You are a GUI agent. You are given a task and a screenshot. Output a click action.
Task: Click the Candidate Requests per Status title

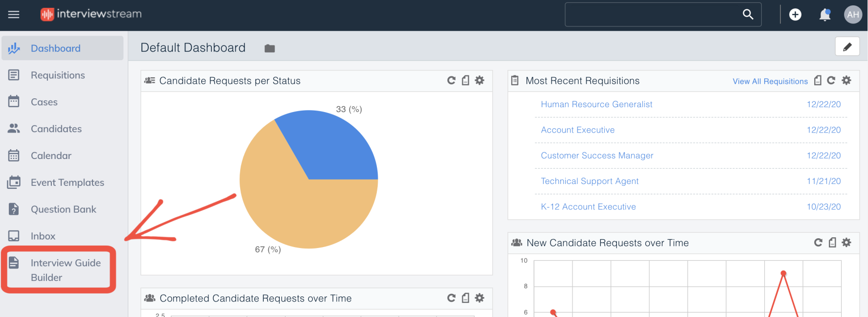click(230, 81)
